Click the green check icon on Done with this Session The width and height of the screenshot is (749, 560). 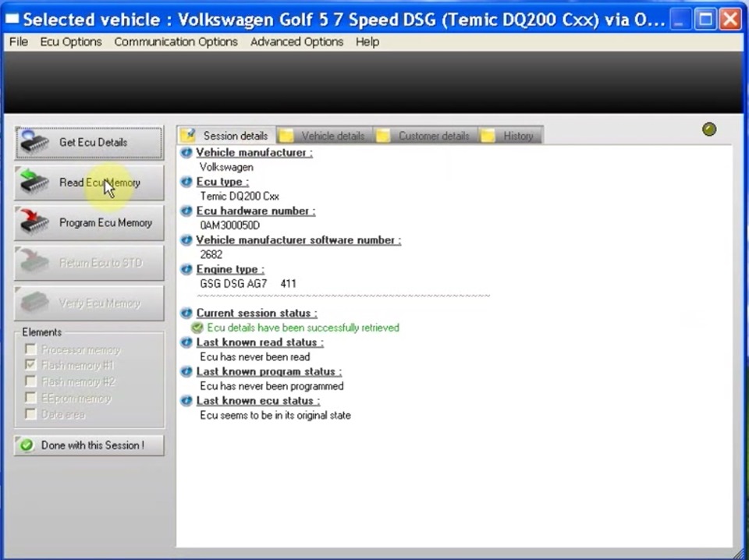27,445
